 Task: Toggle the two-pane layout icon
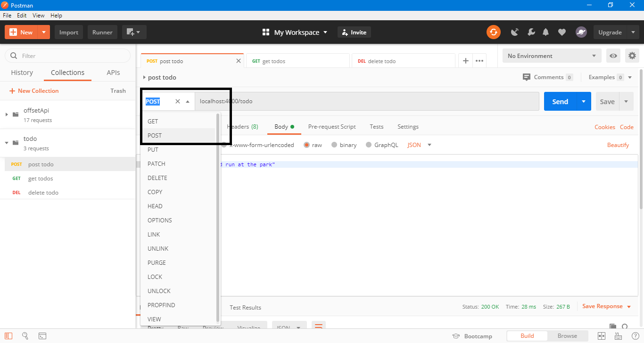coord(601,336)
